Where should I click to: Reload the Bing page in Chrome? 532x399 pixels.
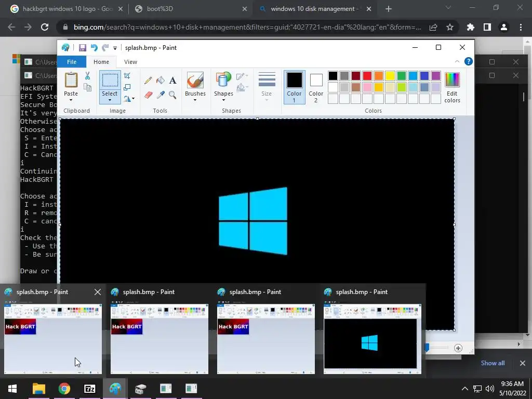click(45, 27)
